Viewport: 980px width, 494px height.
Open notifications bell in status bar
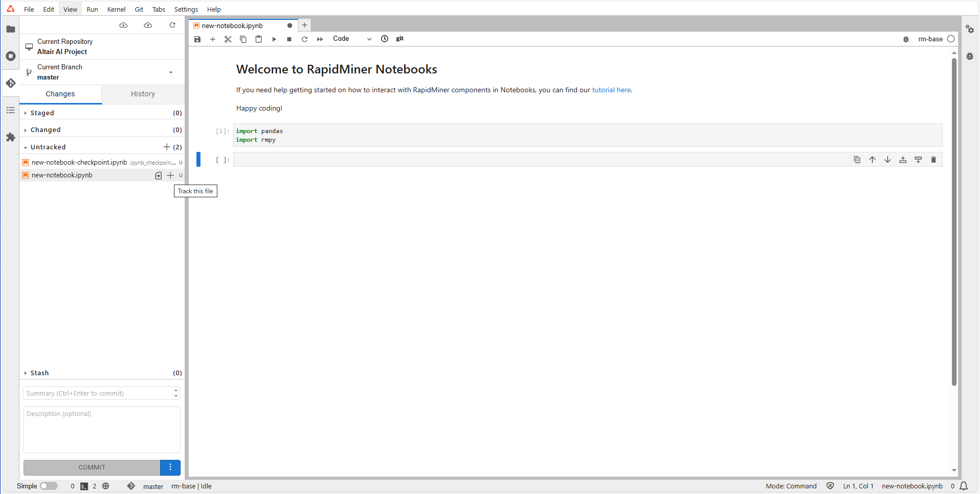(x=964, y=486)
